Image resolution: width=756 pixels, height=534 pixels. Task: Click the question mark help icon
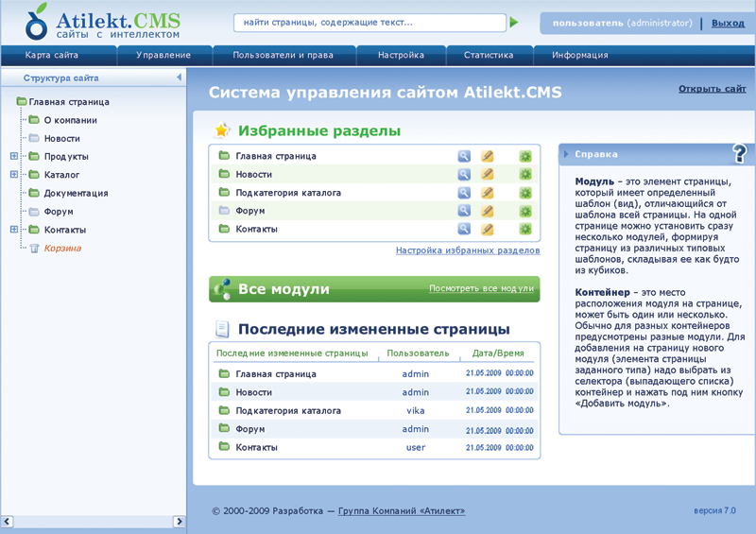tap(740, 154)
